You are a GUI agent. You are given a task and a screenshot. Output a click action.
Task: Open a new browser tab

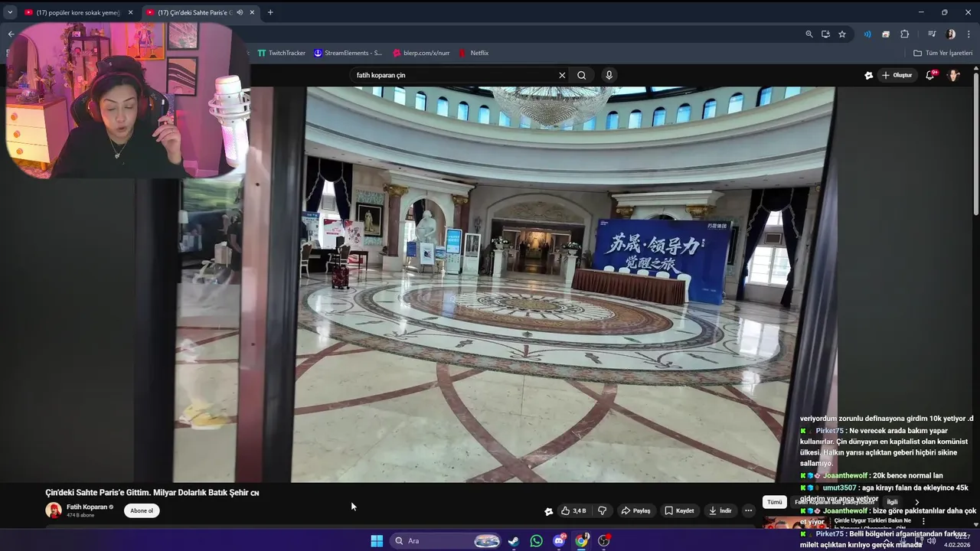tap(270, 12)
